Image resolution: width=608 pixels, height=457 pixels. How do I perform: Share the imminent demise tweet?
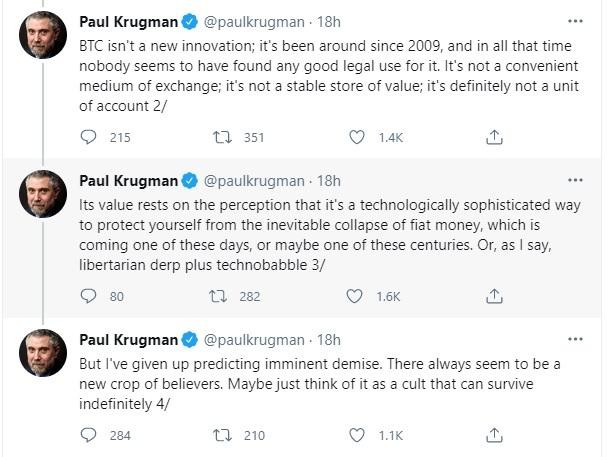click(x=493, y=435)
